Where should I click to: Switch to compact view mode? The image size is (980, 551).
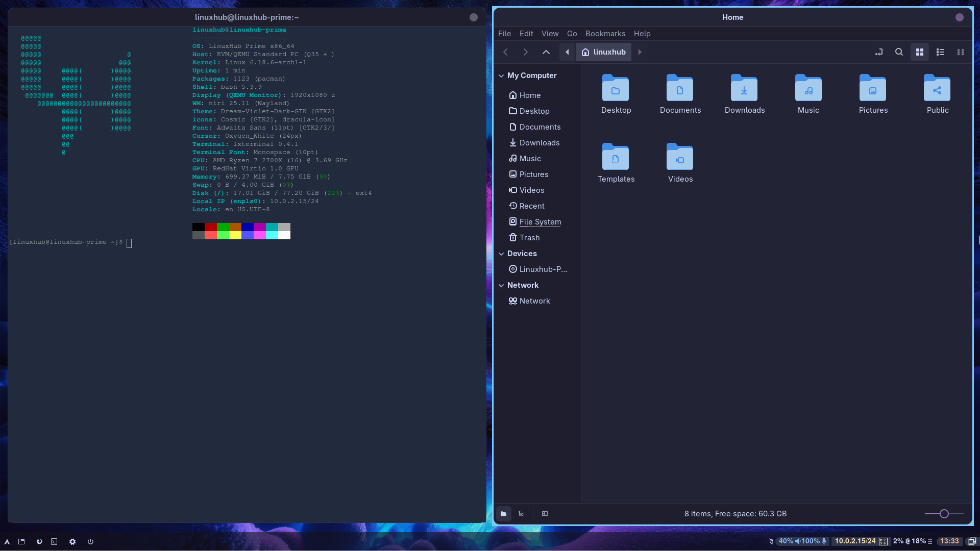(960, 52)
